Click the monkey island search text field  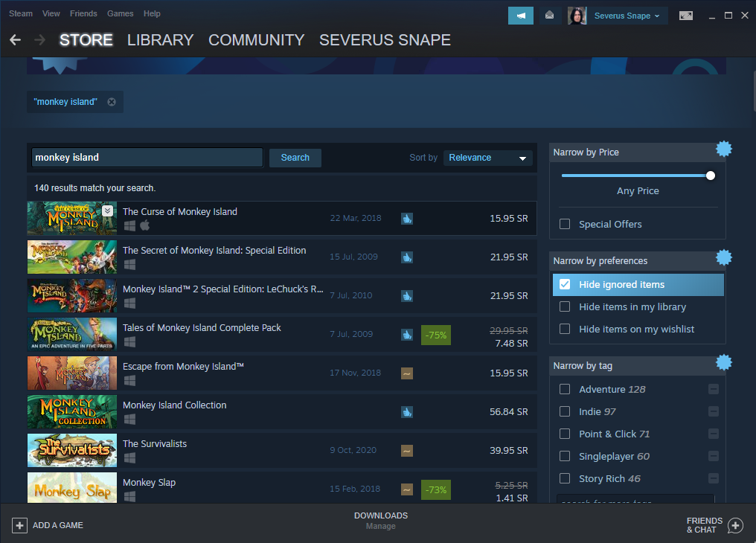(147, 158)
